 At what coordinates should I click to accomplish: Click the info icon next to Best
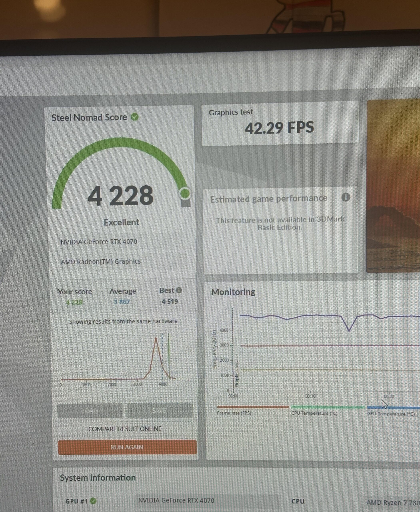[179, 290]
